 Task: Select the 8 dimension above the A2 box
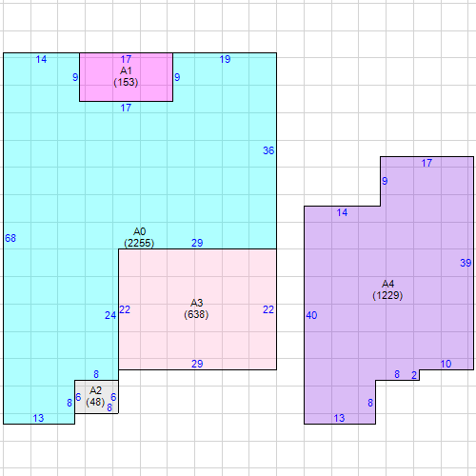pyautogui.click(x=96, y=374)
